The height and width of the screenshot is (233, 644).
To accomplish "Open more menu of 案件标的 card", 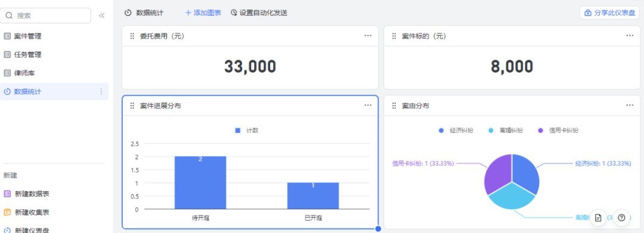I will tap(630, 36).
